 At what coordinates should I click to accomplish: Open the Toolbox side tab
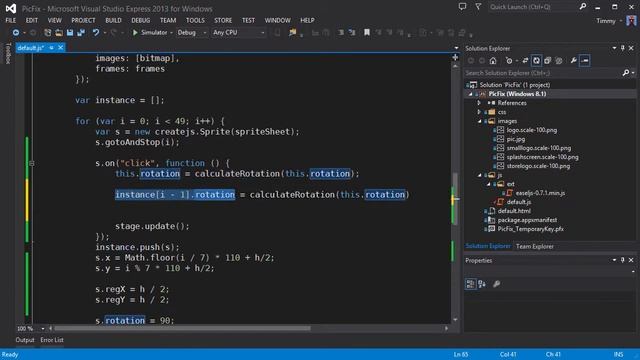[x=8, y=53]
